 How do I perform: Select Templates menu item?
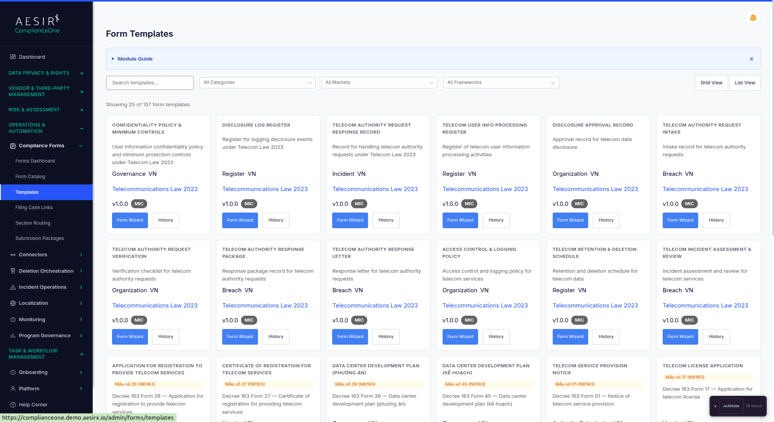(46, 192)
